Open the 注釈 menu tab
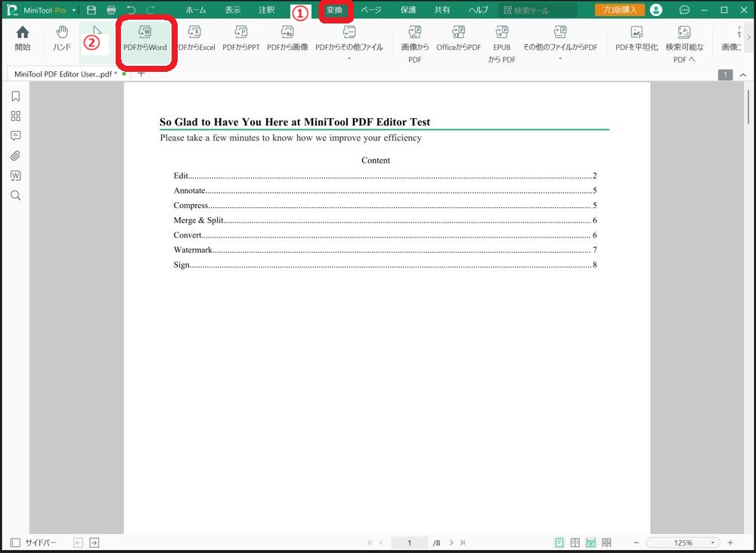The height and width of the screenshot is (553, 756). (x=266, y=10)
